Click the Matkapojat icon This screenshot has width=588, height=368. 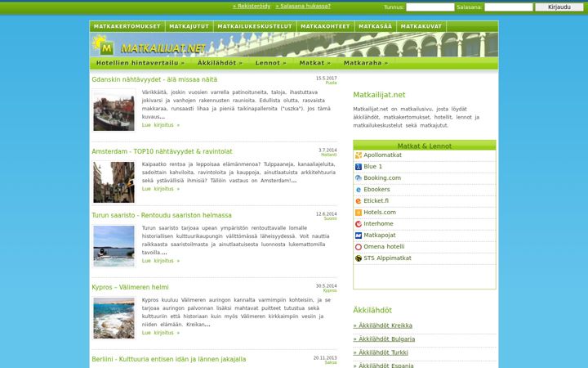[359, 236]
